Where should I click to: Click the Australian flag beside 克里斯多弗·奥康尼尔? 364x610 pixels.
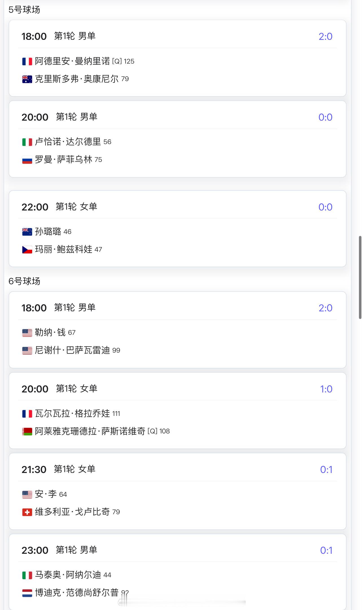click(27, 79)
